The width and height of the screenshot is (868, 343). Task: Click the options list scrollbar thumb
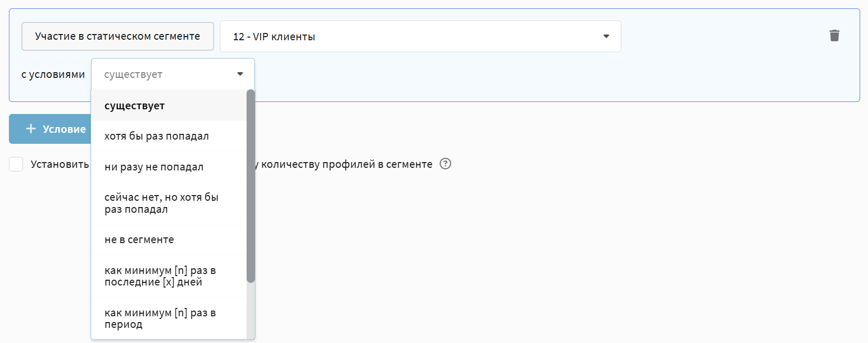coord(251,186)
